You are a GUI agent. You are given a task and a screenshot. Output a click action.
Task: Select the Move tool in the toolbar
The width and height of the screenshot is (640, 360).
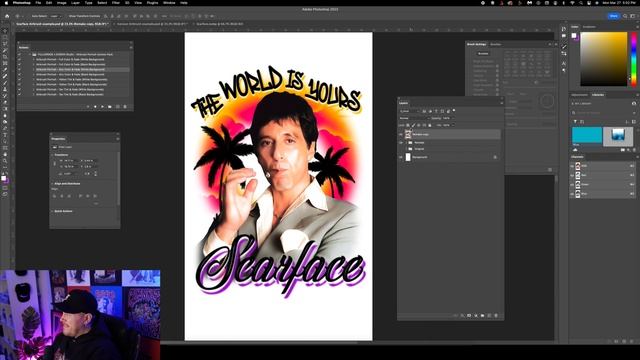5,31
